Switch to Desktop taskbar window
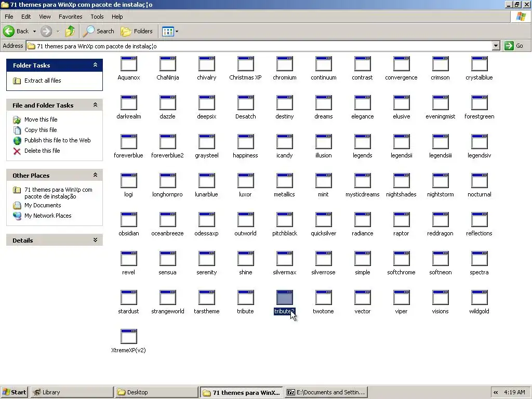 pyautogui.click(x=156, y=392)
